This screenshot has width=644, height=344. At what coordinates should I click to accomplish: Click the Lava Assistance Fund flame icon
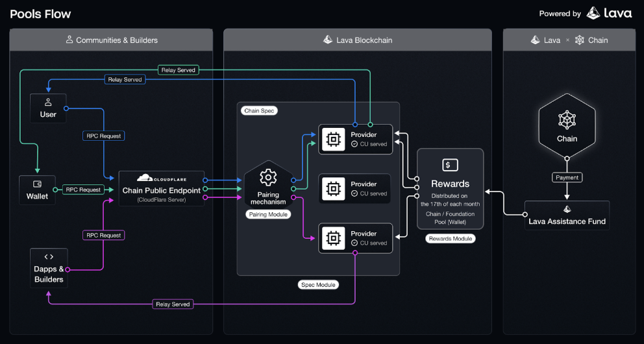(x=567, y=210)
